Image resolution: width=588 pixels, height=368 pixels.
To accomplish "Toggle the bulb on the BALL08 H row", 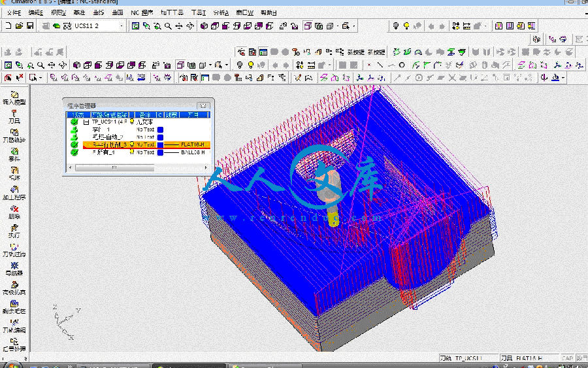I will tap(132, 152).
